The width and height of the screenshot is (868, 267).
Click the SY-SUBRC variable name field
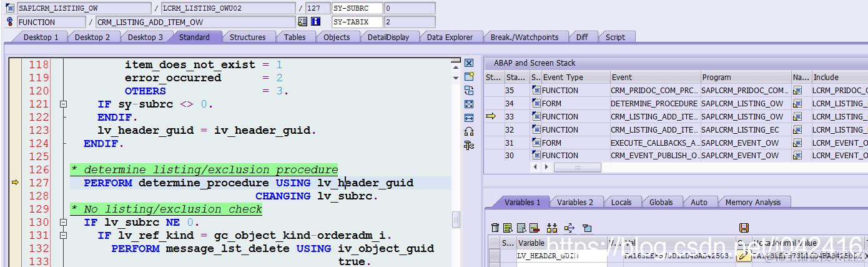point(357,8)
